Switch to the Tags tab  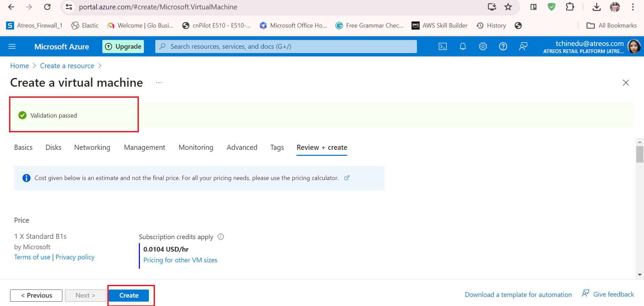click(277, 147)
